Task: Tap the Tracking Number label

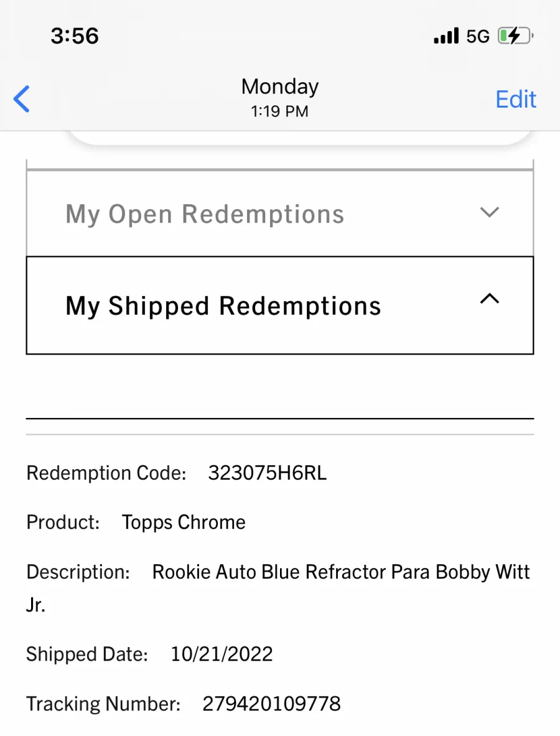Action: pos(103,704)
